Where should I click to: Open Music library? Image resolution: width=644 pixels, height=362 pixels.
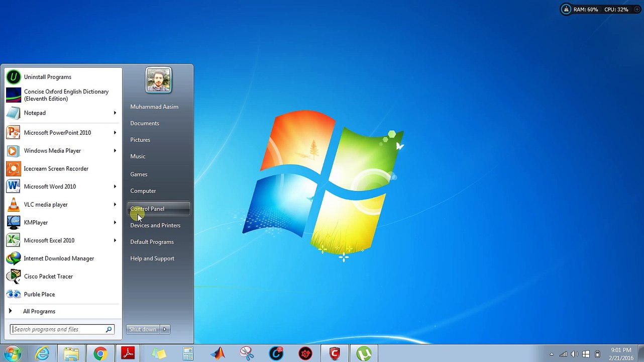coord(138,156)
